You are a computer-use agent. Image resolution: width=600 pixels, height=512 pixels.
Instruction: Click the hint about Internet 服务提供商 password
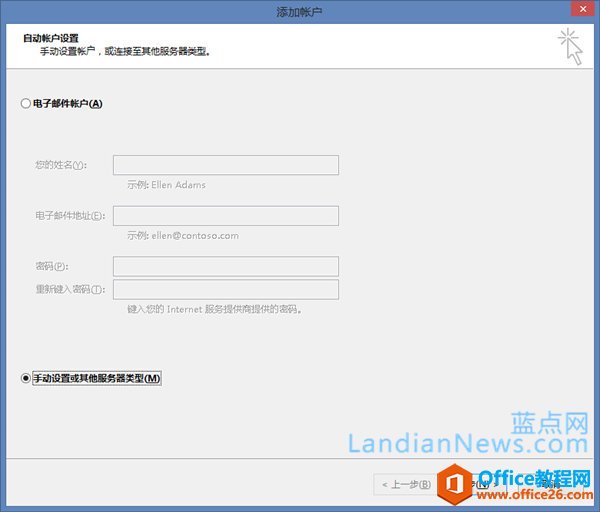click(214, 309)
